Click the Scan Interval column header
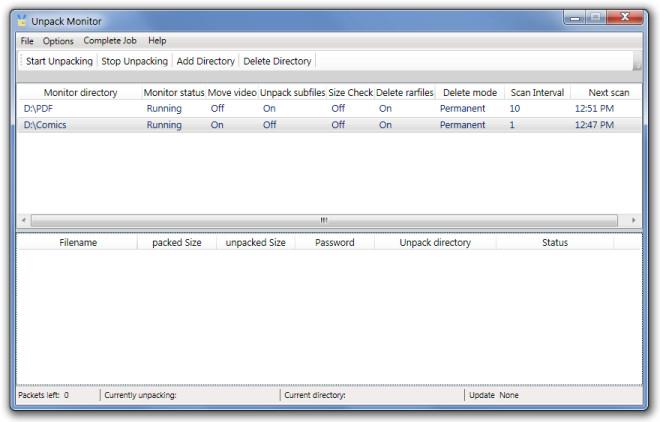 click(537, 92)
